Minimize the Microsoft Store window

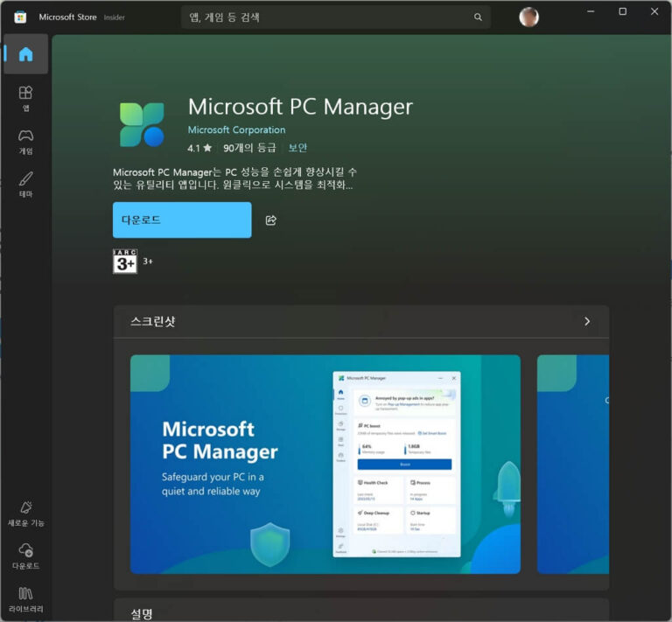pos(591,11)
